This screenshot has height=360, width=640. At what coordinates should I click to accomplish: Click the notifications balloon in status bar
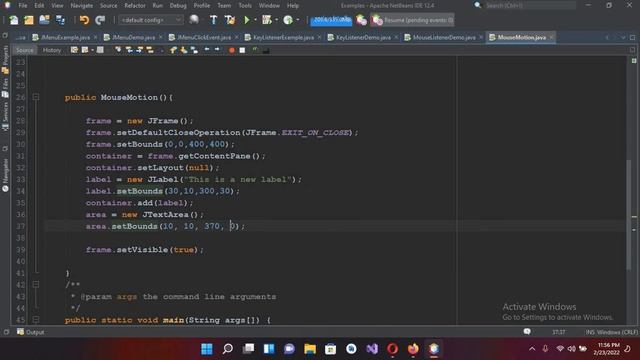527,332
